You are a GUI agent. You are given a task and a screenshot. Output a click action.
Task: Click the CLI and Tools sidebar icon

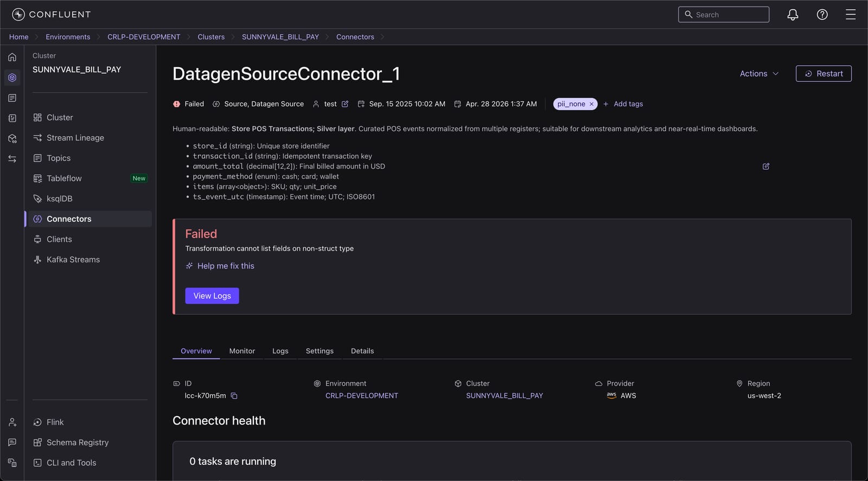pos(37,463)
